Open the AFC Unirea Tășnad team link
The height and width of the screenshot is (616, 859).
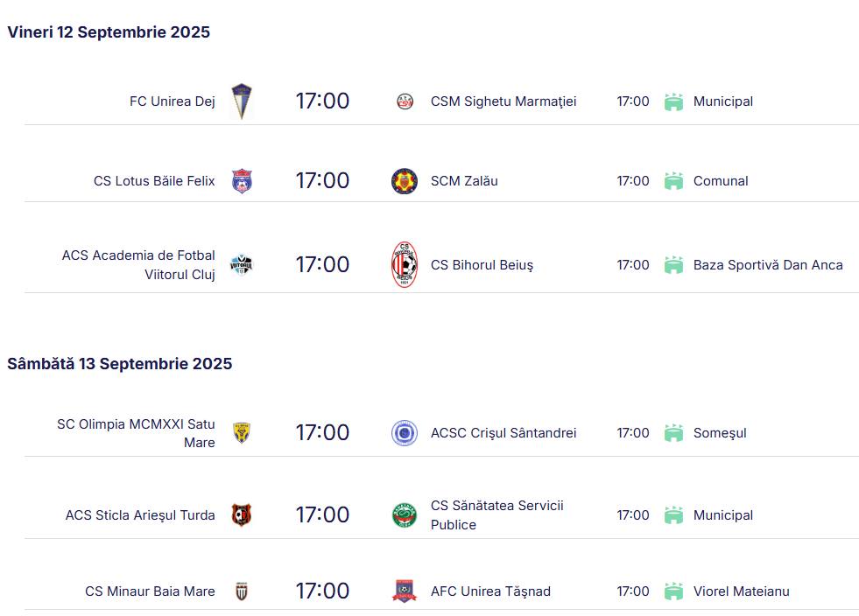pyautogui.click(x=490, y=591)
